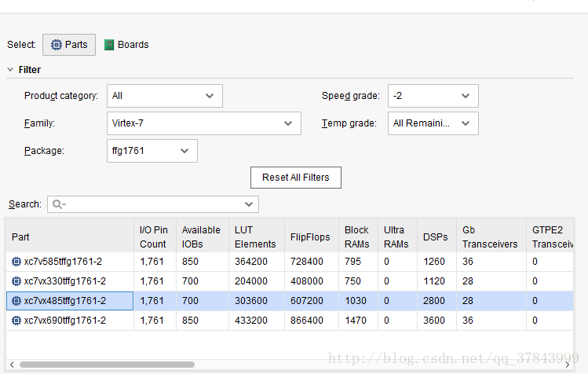The width and height of the screenshot is (588, 374).
Task: Sort by the DSPs column header
Action: click(x=436, y=237)
